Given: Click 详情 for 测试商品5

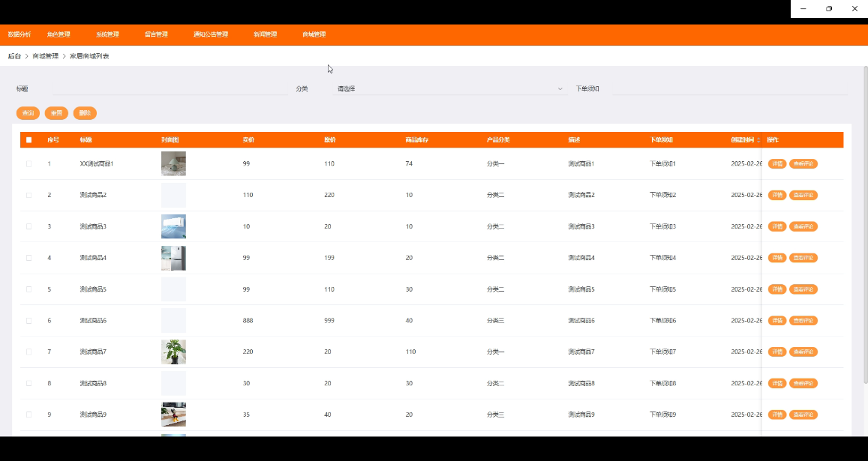Looking at the screenshot, I should [x=777, y=289].
